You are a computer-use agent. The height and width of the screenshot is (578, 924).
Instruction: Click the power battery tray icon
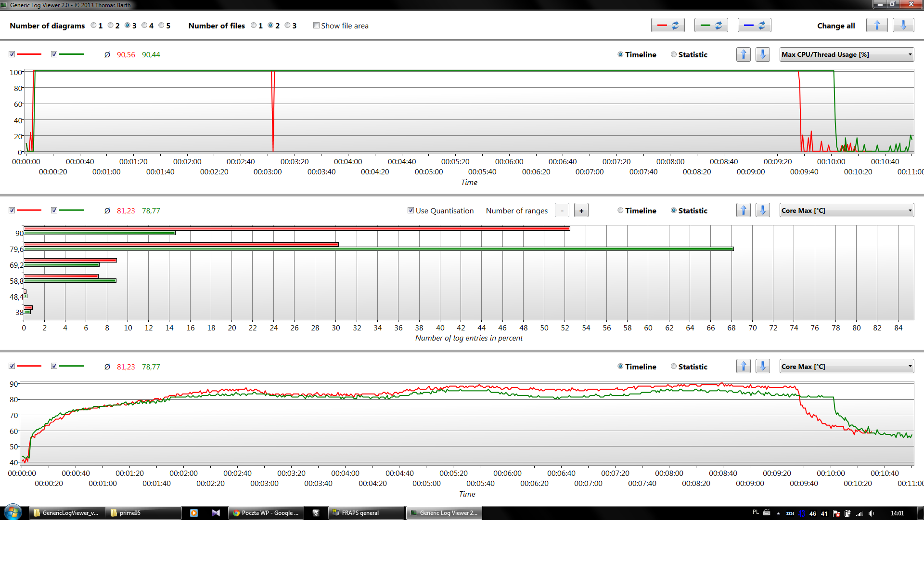pyautogui.click(x=847, y=513)
